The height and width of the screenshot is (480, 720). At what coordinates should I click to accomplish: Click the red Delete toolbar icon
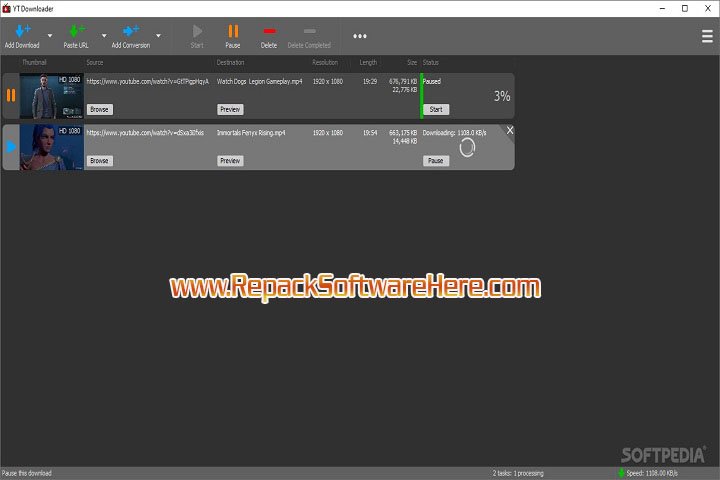(x=270, y=31)
